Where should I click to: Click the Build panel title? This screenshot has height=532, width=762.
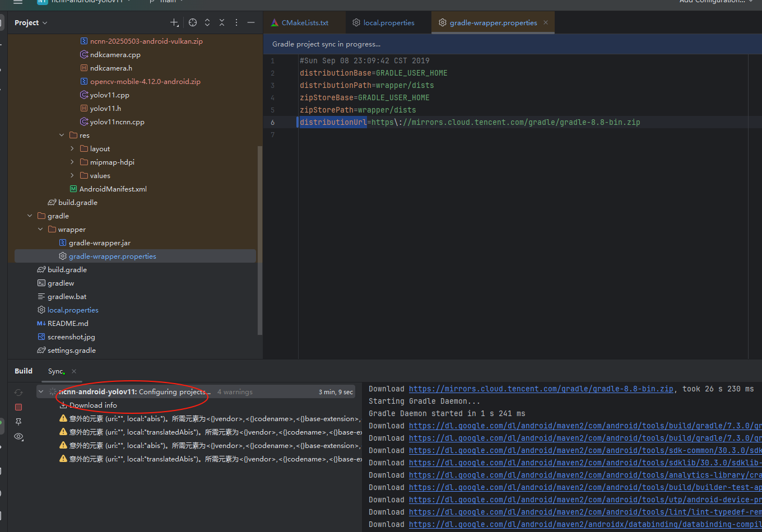coord(24,371)
